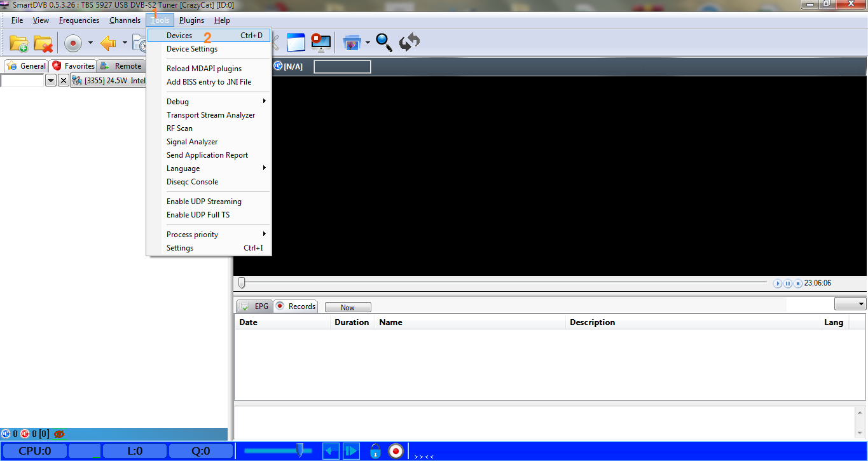The height and width of the screenshot is (461, 868).
Task: Click the [N/A] audio indicator
Action: tap(288, 66)
